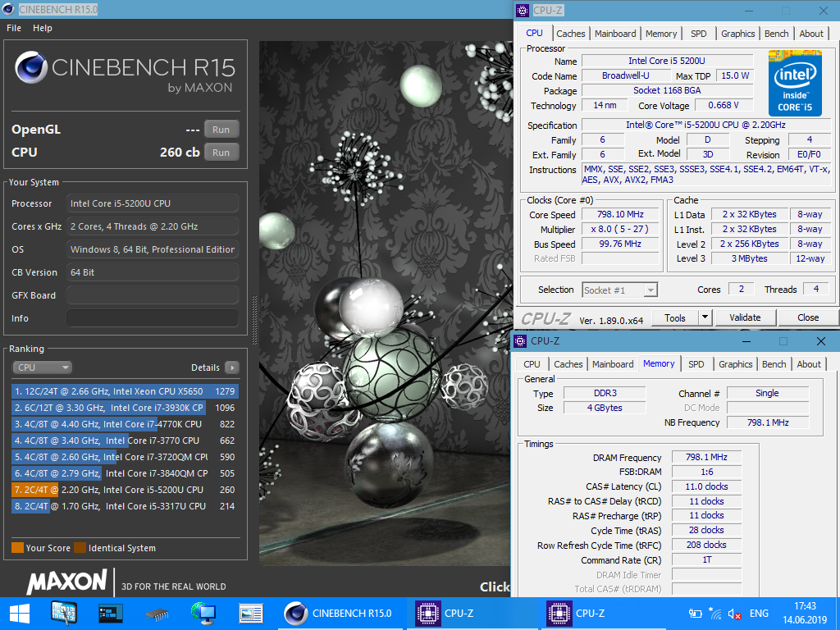This screenshot has height=630, width=840.
Task: Click the Core Speed 798.10 MHz value
Action: click(620, 214)
